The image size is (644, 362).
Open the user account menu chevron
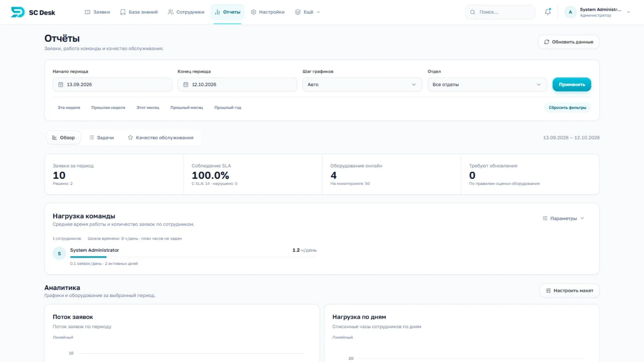[628, 12]
